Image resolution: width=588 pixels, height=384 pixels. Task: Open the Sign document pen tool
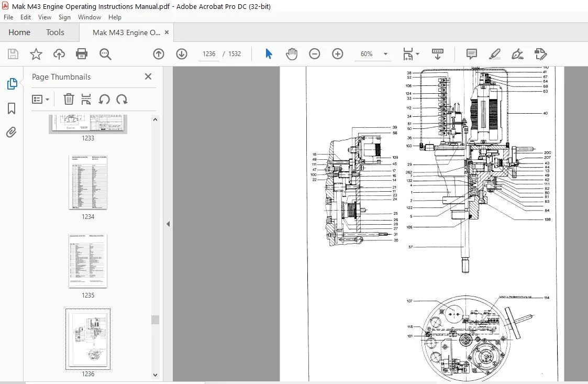tap(517, 54)
